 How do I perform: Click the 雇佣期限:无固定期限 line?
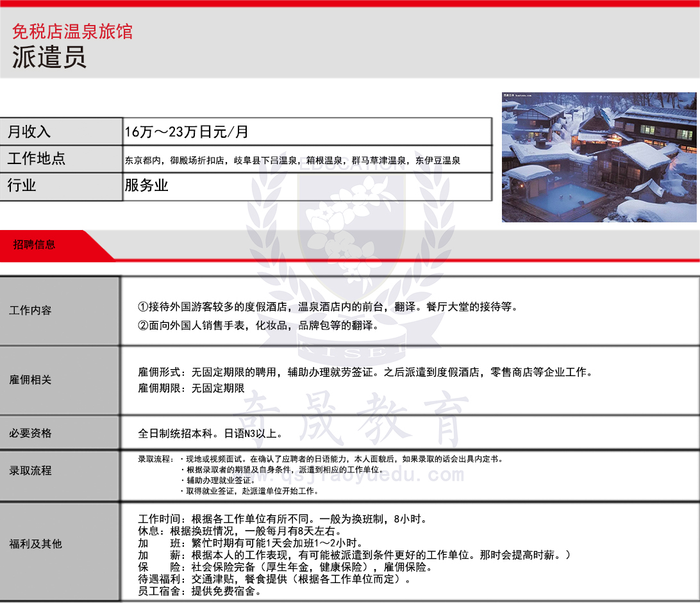(x=191, y=388)
